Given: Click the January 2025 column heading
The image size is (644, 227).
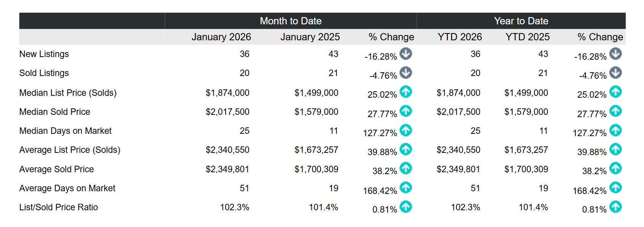Looking at the screenshot, I should [x=310, y=37].
